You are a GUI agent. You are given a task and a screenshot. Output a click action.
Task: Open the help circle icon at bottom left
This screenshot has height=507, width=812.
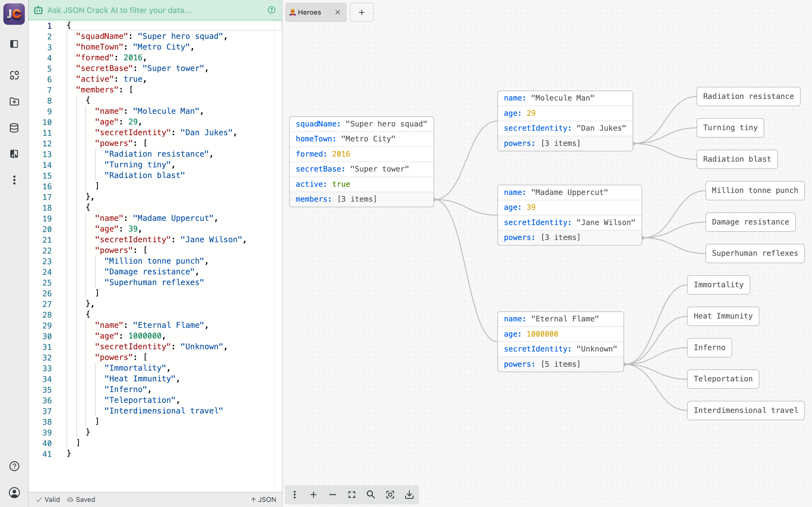[14, 466]
